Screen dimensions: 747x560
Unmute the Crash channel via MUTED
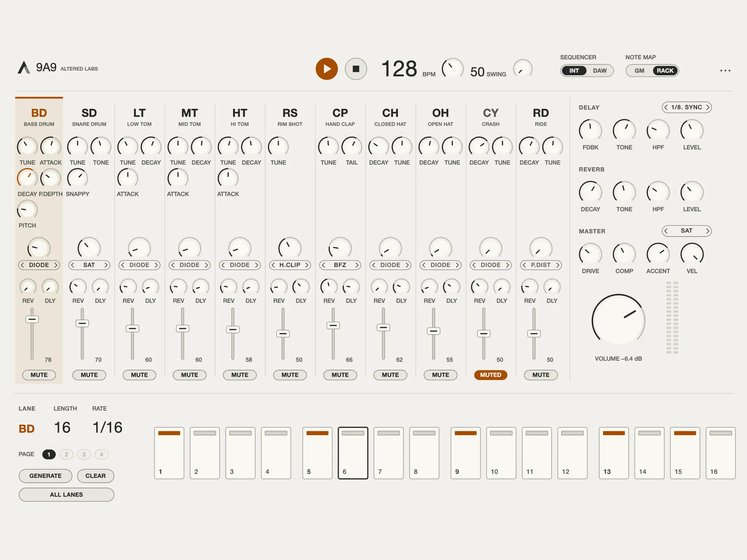pos(490,375)
